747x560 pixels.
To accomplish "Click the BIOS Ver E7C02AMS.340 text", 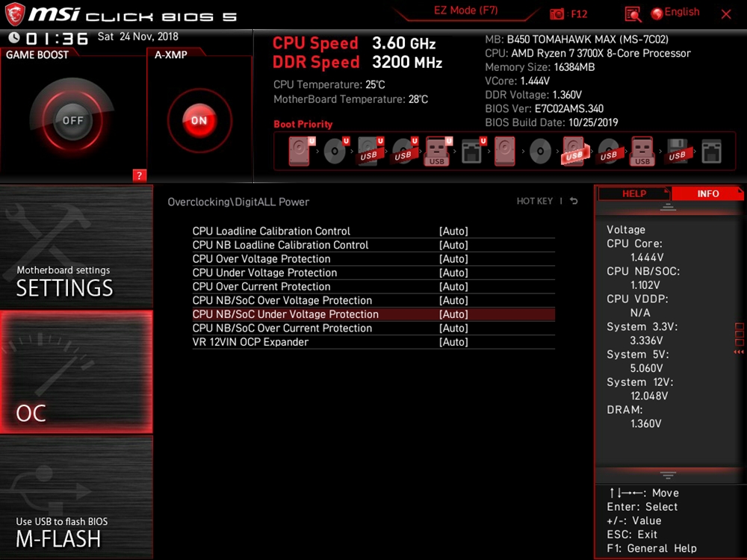I will [x=544, y=108].
